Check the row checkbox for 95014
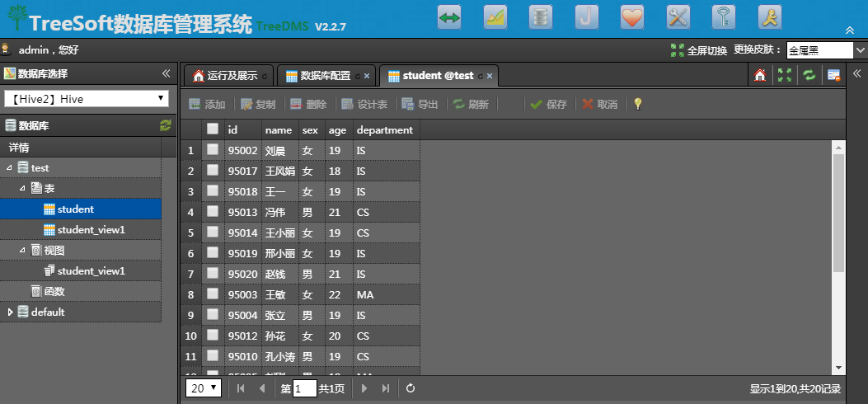868x404 pixels. (x=213, y=232)
